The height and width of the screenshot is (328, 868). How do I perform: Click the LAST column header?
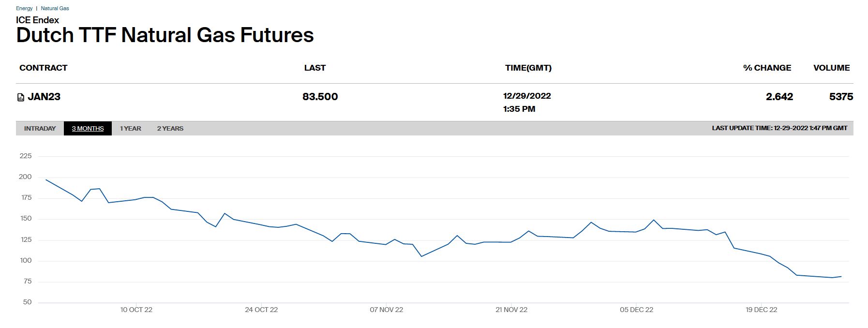pyautogui.click(x=314, y=68)
